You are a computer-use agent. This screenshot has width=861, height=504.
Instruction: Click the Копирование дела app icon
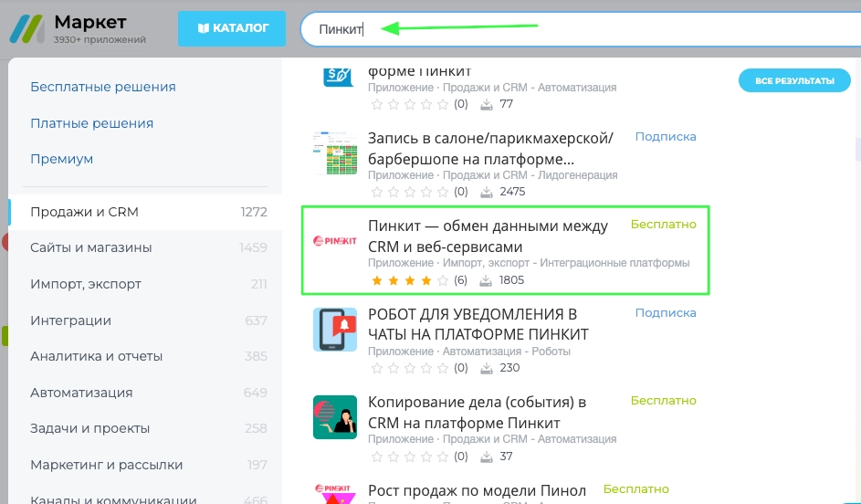click(334, 417)
